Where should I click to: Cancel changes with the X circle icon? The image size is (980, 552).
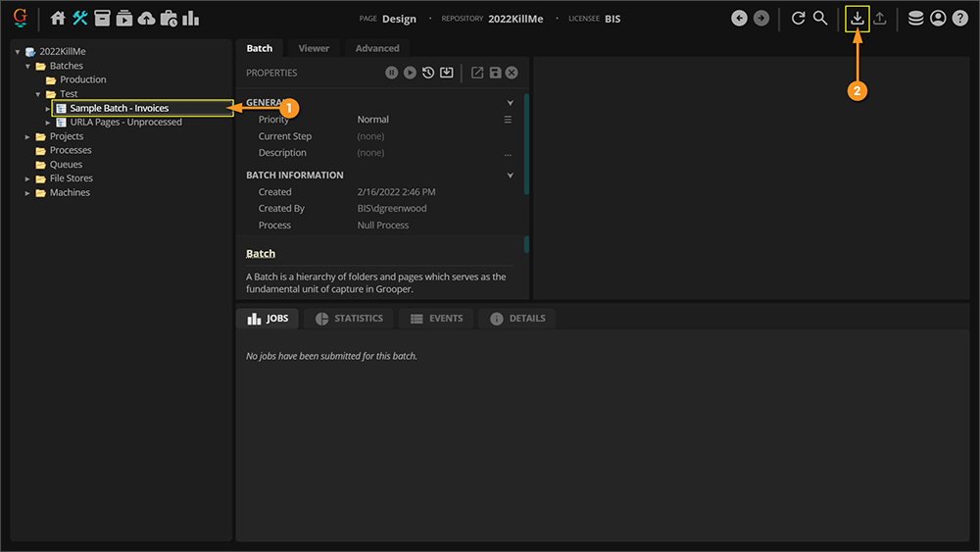pos(512,73)
